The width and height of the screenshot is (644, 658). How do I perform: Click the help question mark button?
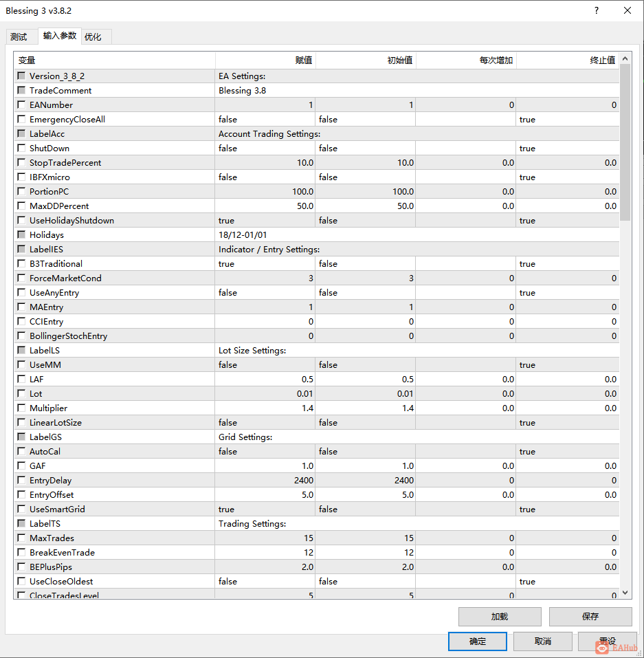point(597,10)
